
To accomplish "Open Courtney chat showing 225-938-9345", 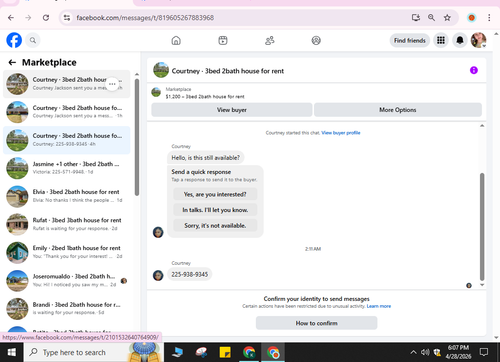I will coord(66,140).
